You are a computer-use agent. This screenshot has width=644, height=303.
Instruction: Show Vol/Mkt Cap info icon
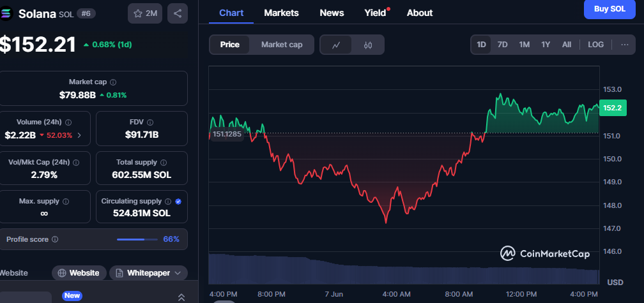(76, 163)
